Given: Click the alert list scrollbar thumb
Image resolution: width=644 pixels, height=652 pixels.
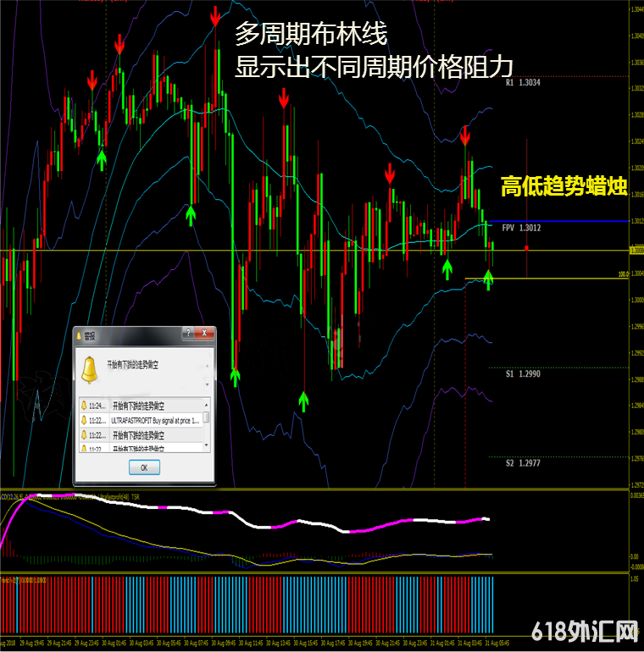Looking at the screenshot, I should (207, 418).
